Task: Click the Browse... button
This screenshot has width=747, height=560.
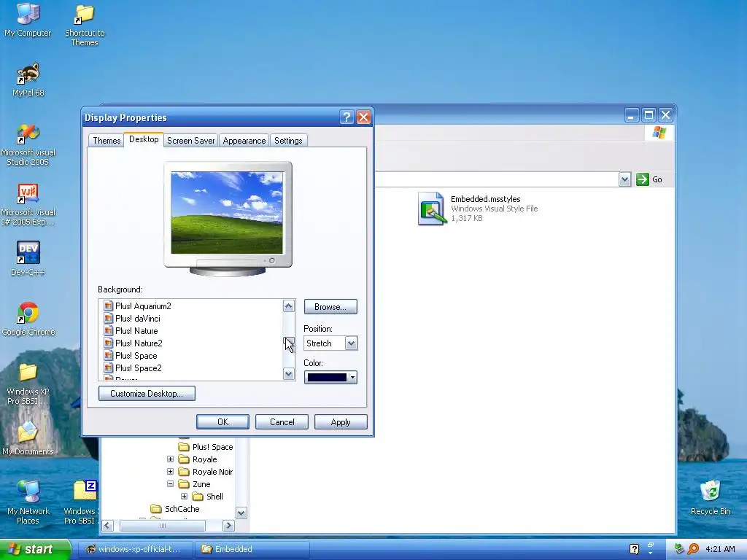Action: pos(330,307)
